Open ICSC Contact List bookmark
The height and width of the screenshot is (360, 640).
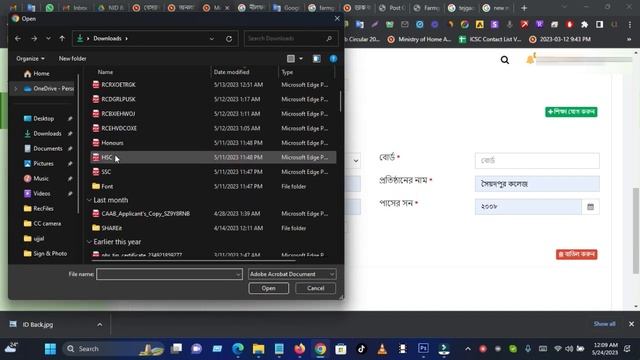coord(490,40)
